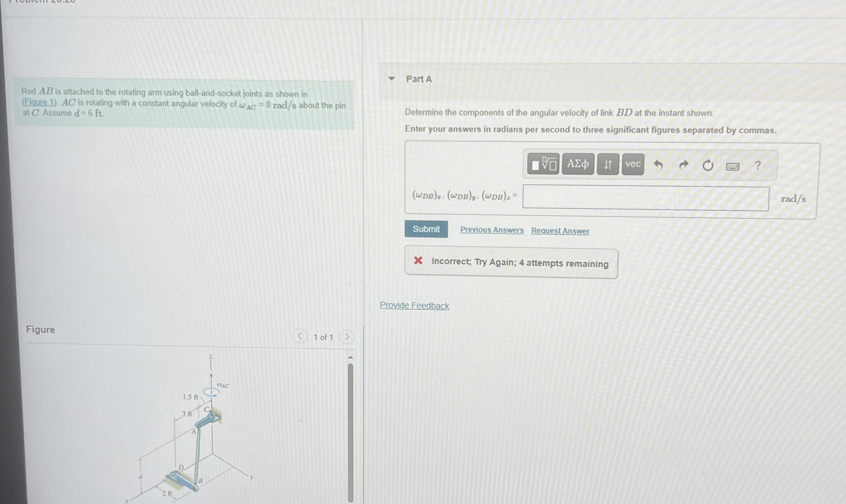Click the angular velocity answer input field
This screenshot has width=846, height=504.
645,198
